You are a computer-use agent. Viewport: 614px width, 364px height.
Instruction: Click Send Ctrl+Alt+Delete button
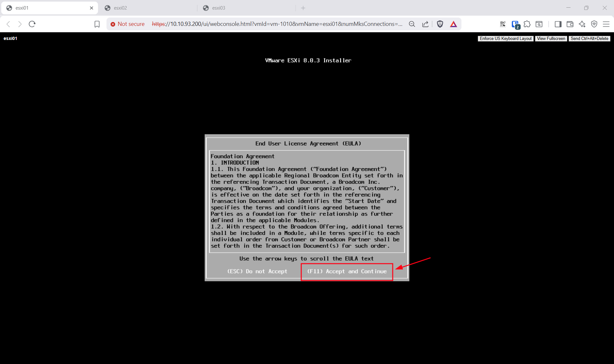pos(589,39)
